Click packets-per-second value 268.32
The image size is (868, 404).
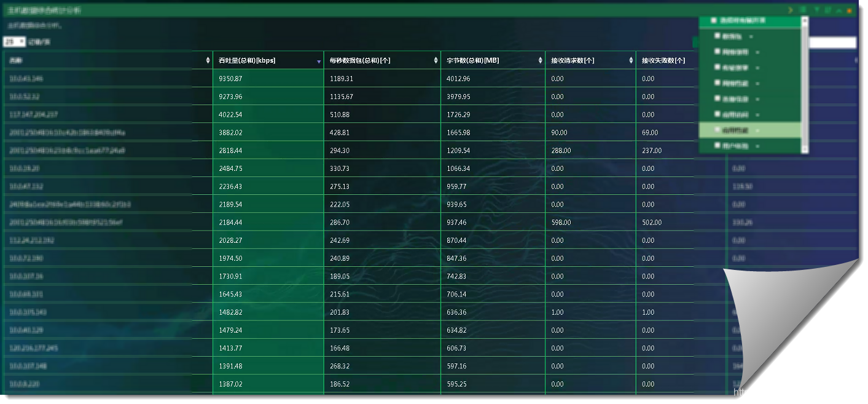(x=340, y=366)
